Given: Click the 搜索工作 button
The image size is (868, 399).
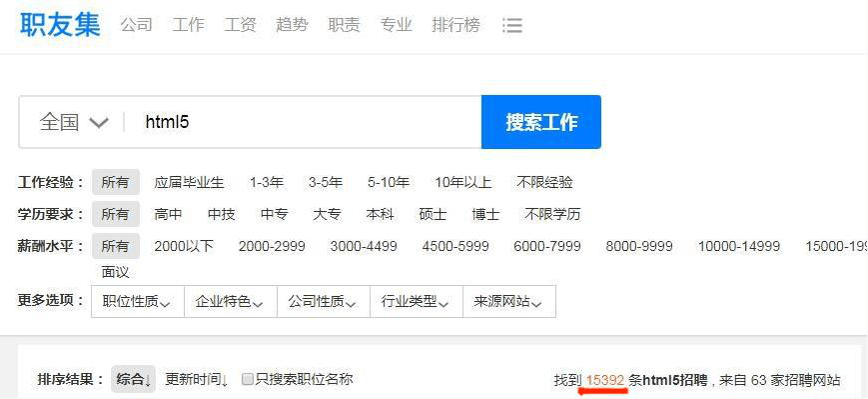Looking at the screenshot, I should point(541,122).
